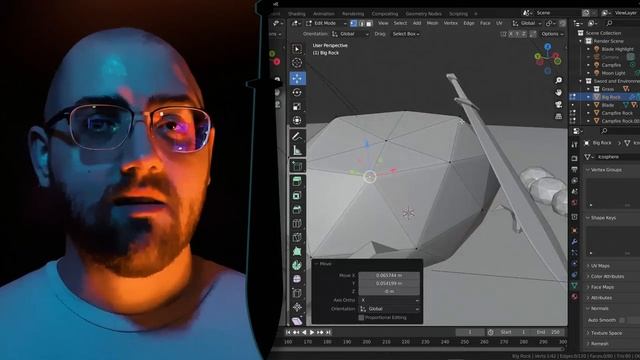The height and width of the screenshot is (360, 640).
Task: Open the Face menu
Action: tap(485, 23)
